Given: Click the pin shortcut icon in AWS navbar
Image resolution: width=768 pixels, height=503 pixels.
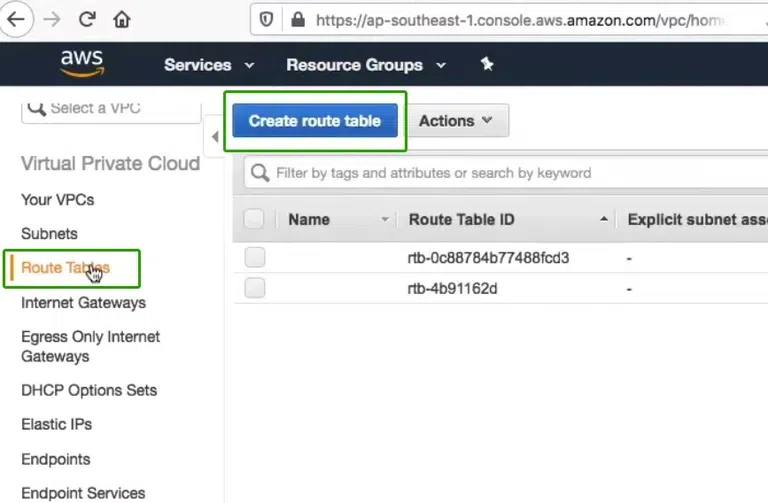Looking at the screenshot, I should (487, 64).
